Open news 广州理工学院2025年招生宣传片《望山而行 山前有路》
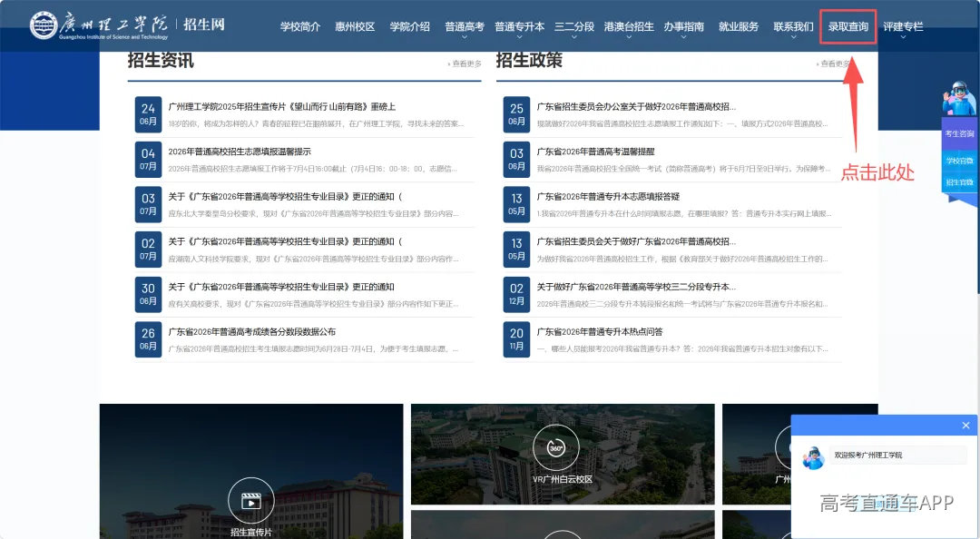 point(282,107)
